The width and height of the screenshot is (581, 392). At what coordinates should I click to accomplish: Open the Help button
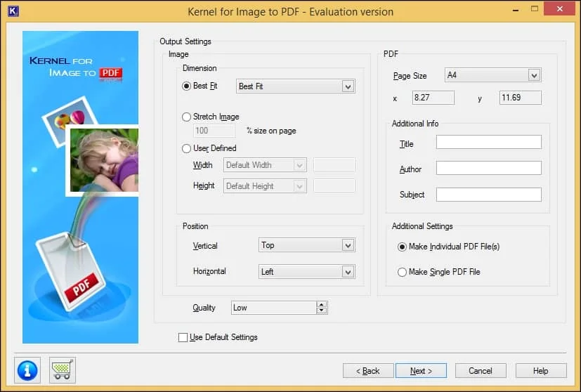[x=541, y=370]
